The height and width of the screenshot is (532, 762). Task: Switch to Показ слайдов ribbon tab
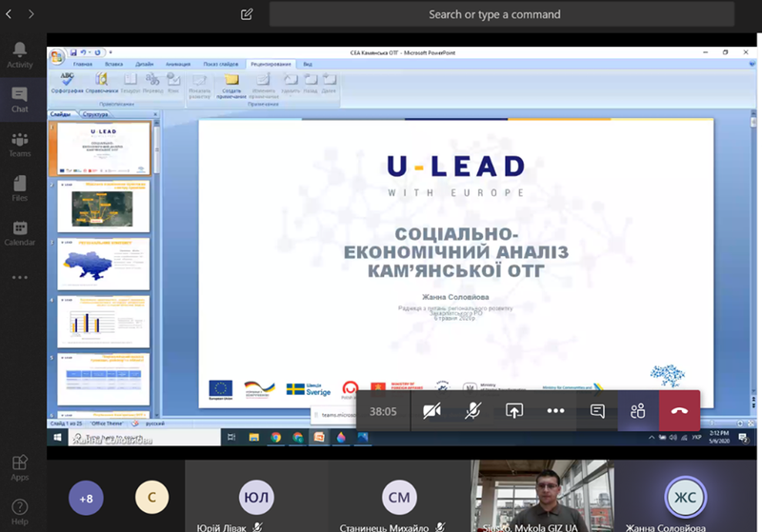point(221,64)
